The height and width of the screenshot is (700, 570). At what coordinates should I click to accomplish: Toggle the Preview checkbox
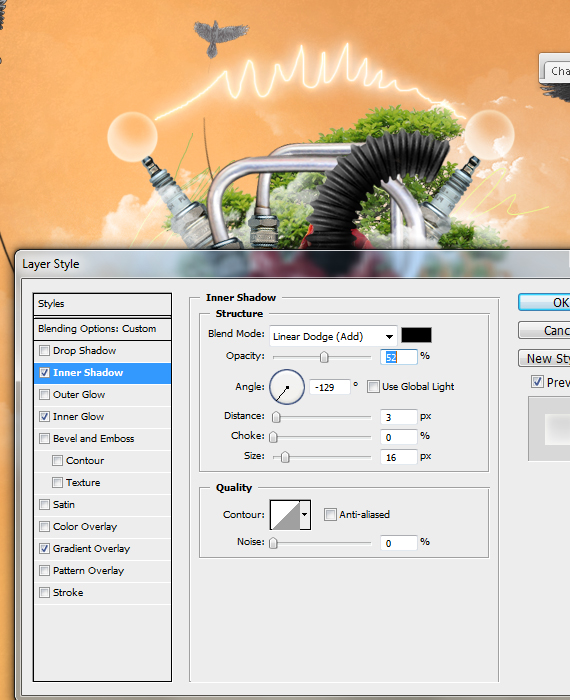tap(537, 382)
